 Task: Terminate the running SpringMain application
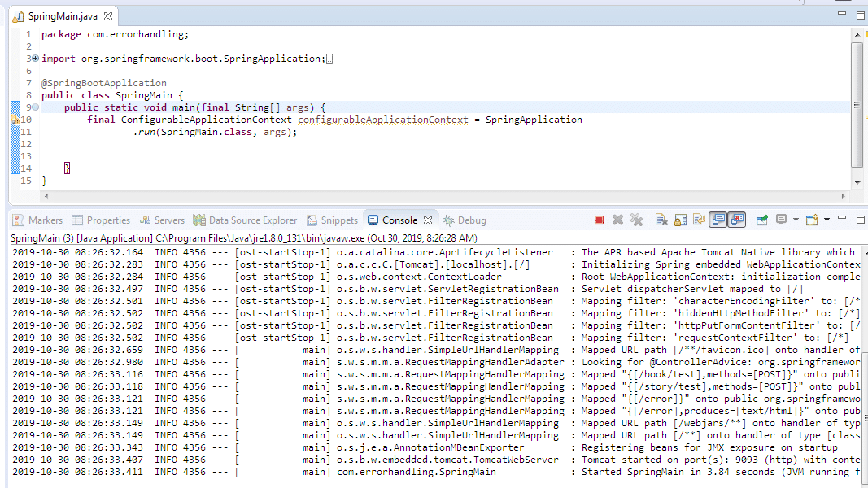click(599, 220)
